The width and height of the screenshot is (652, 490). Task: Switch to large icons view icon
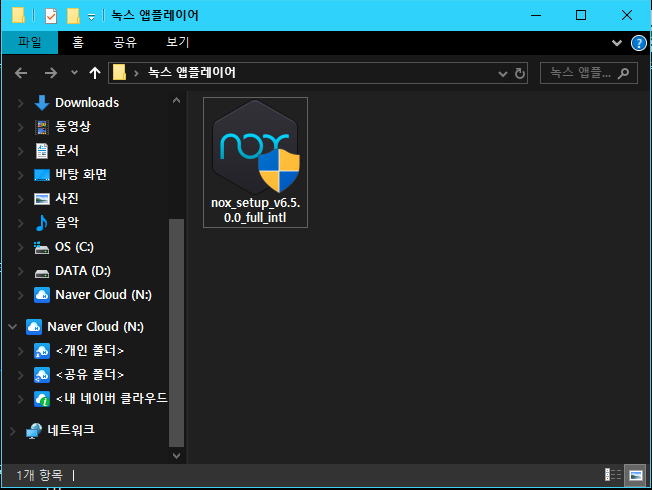635,475
